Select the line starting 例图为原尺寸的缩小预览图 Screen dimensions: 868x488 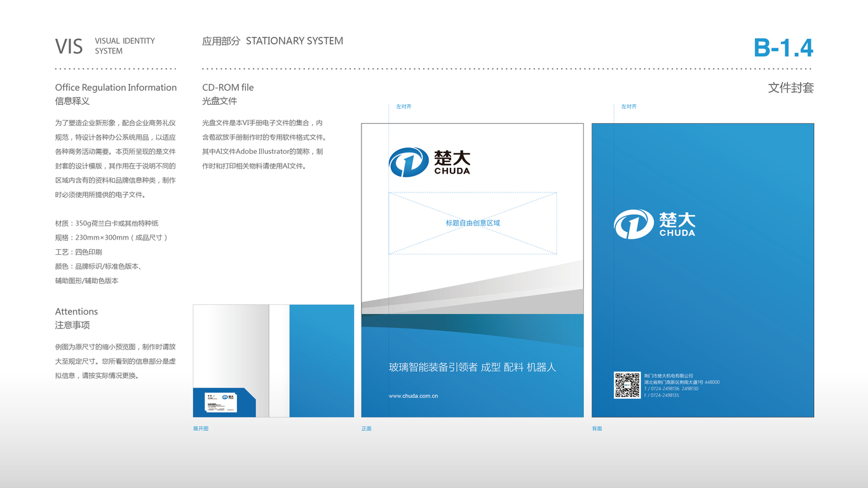[115, 347]
